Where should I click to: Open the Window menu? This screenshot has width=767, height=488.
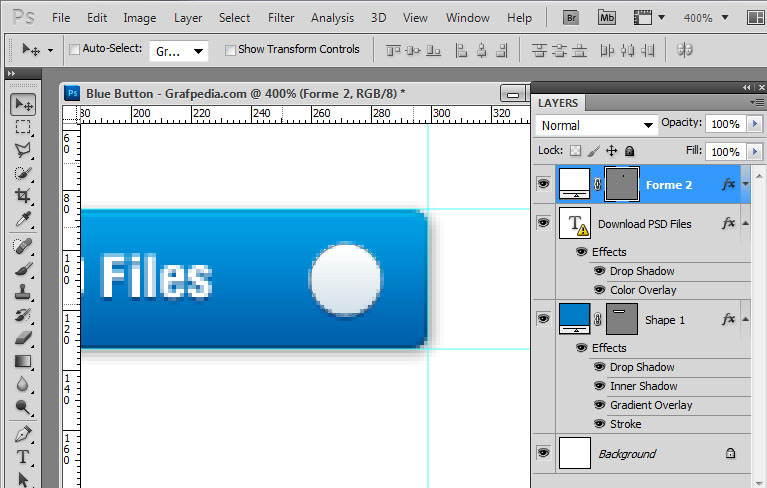coord(468,18)
